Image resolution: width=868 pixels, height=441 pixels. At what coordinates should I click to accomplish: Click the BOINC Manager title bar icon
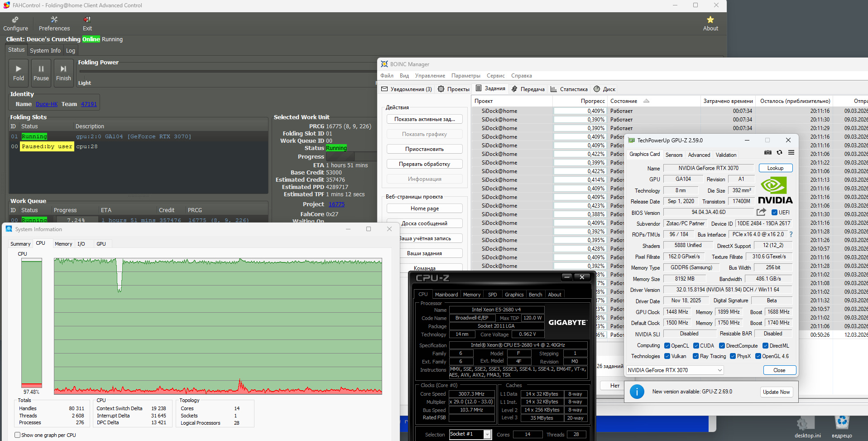click(384, 64)
